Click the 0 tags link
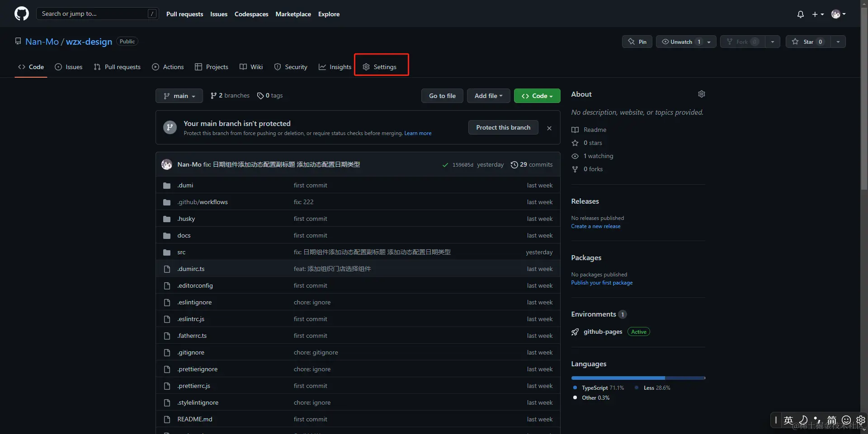Screen dimensions: 868x434 point(270,96)
